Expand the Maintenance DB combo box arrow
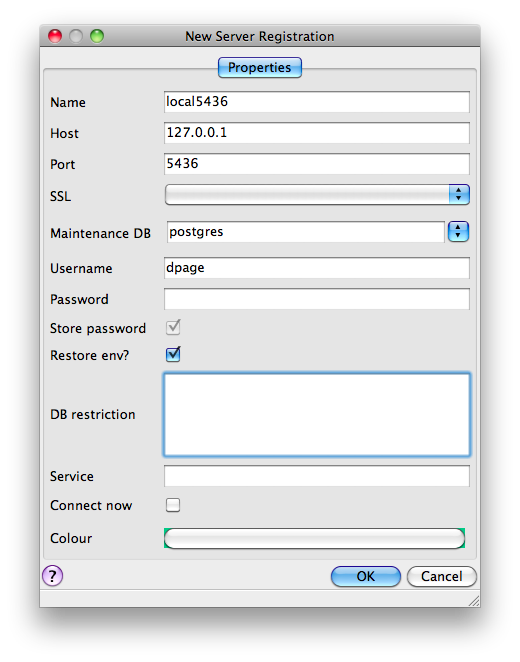The width and height of the screenshot is (520, 662). point(458,232)
